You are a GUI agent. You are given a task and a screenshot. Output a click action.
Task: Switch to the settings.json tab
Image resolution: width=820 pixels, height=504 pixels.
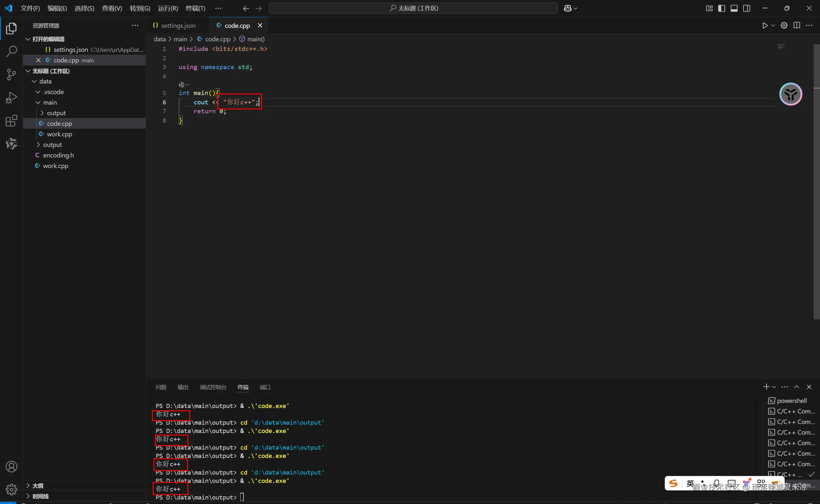(177, 26)
